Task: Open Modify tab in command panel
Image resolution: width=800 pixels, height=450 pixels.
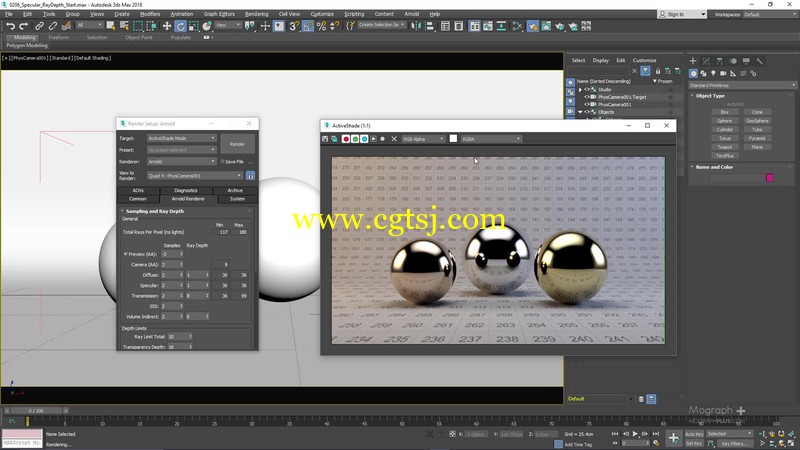Action: (x=706, y=61)
